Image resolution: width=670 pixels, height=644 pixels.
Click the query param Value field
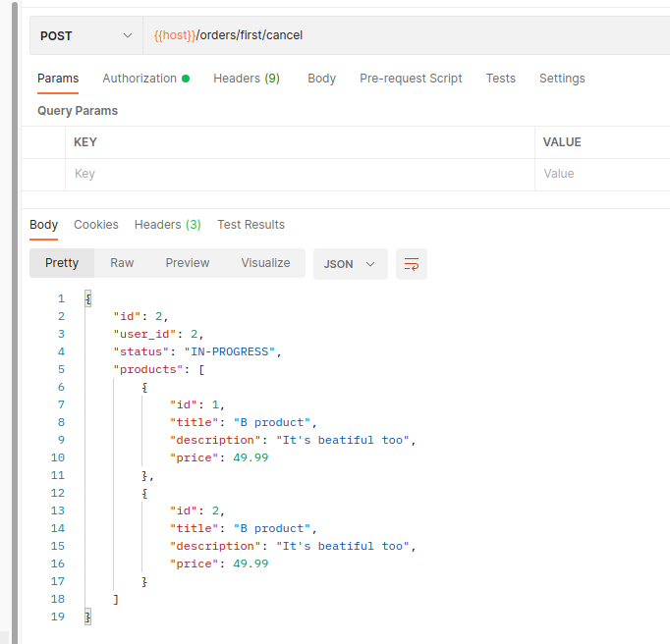[602, 174]
